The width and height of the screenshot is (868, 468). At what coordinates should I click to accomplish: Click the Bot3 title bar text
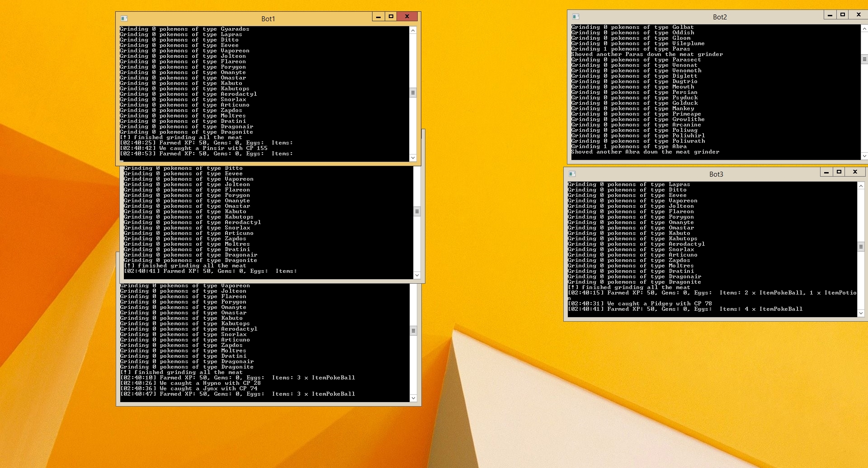coord(716,174)
